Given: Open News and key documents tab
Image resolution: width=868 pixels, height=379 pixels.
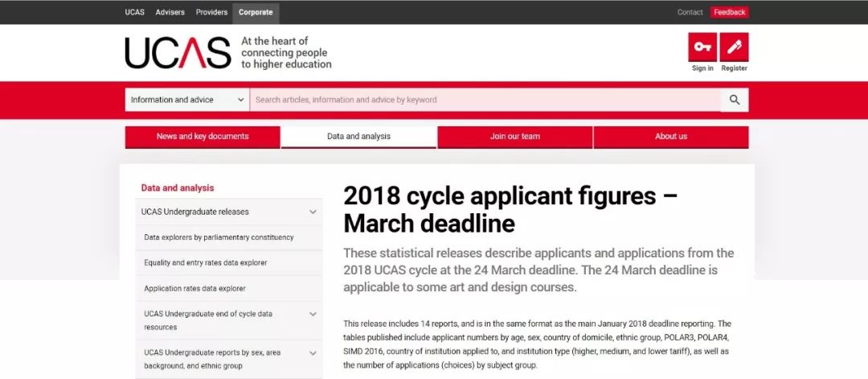Looking at the screenshot, I should [x=203, y=137].
